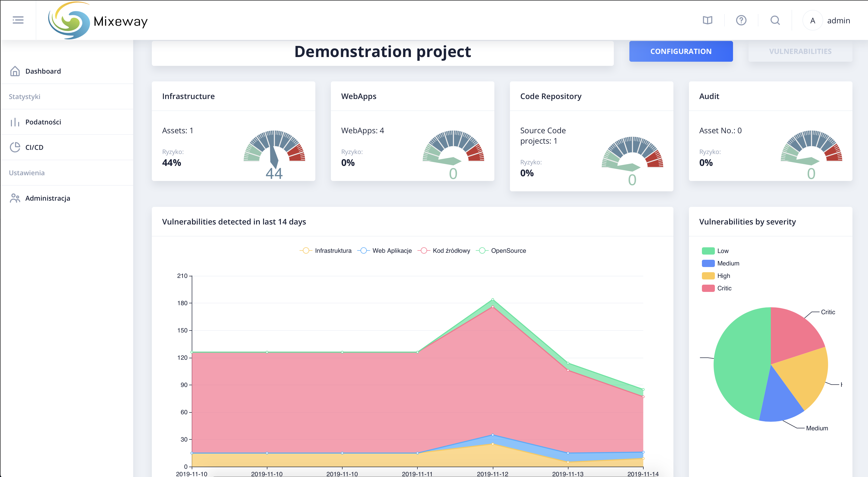Viewport: 868px width, 477px height.
Task: Click the Mixeway logo
Action: pos(98,20)
